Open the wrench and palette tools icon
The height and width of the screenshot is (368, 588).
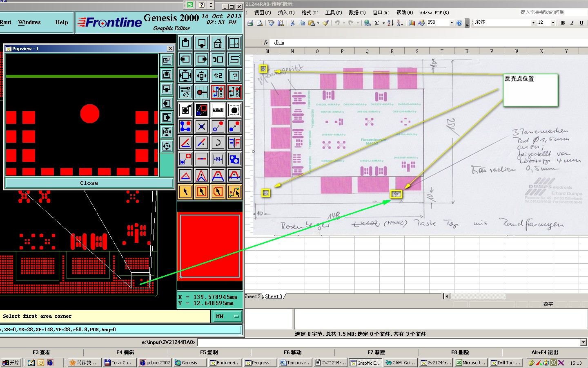tap(185, 92)
